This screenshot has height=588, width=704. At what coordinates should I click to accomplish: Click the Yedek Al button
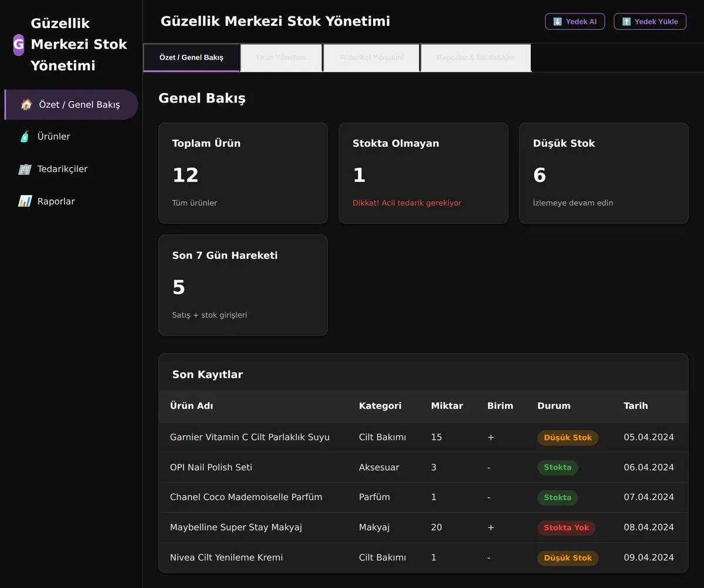point(575,22)
